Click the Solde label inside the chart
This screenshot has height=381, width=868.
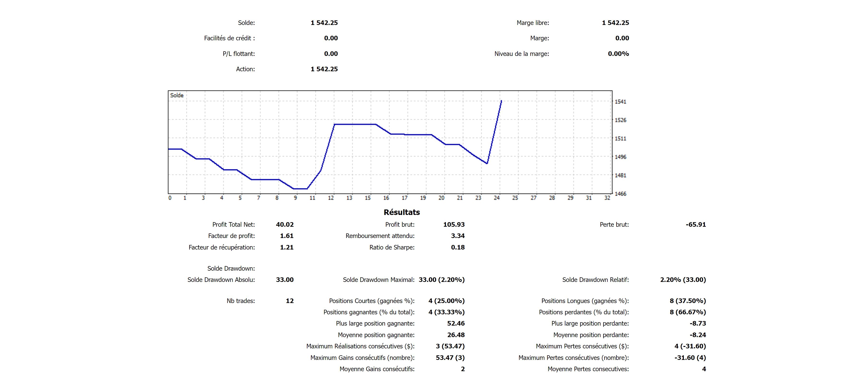point(177,95)
